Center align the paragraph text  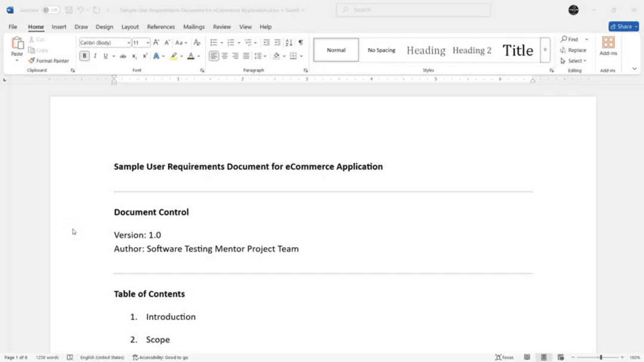point(225,56)
